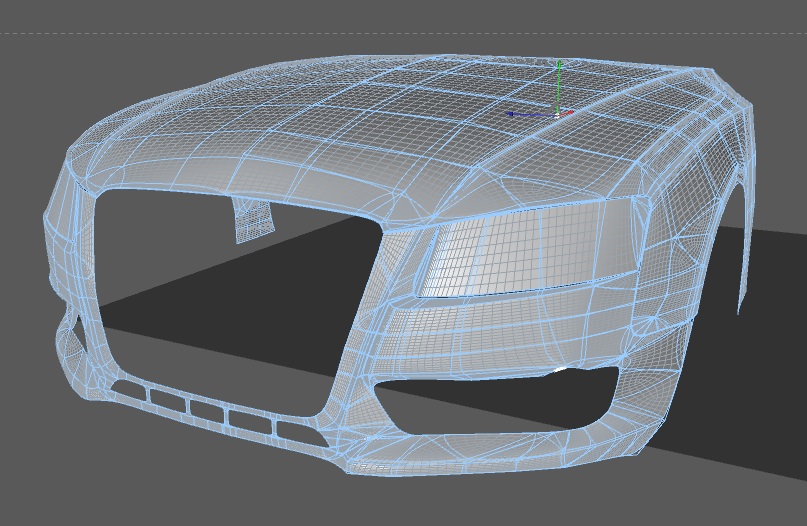
Task: Click inside the large grille opening
Action: (x=226, y=299)
